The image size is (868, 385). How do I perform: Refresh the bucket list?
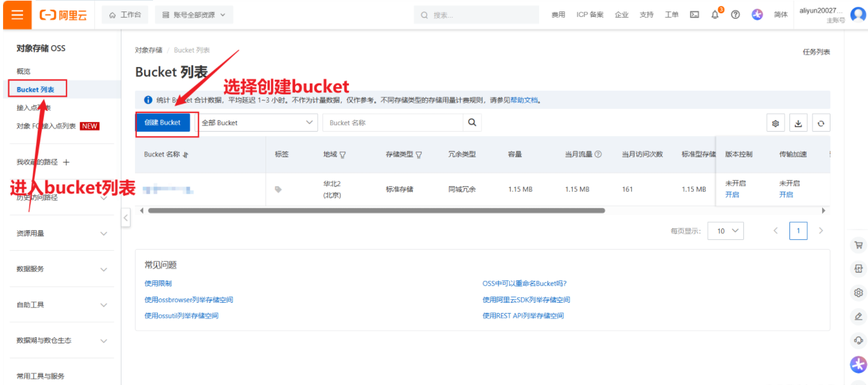point(821,123)
